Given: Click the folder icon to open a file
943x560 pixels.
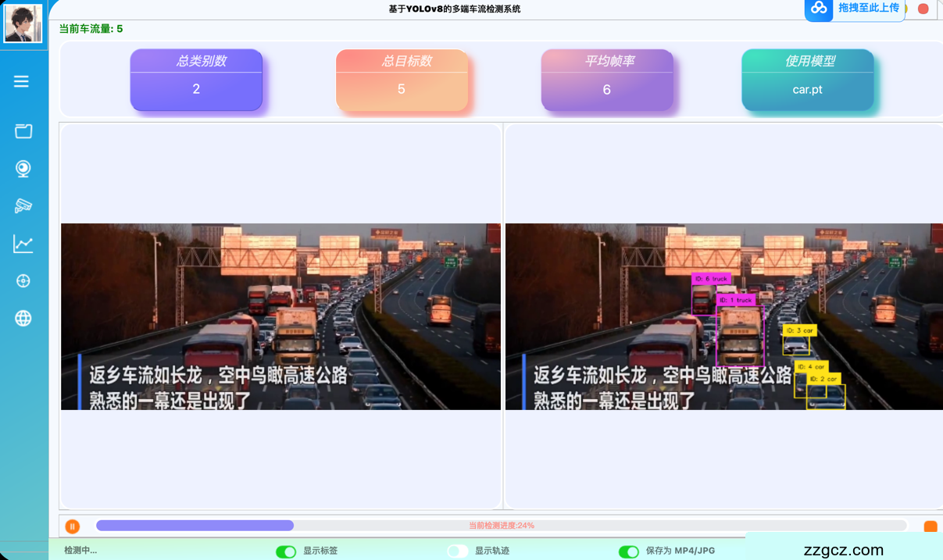Looking at the screenshot, I should point(23,131).
